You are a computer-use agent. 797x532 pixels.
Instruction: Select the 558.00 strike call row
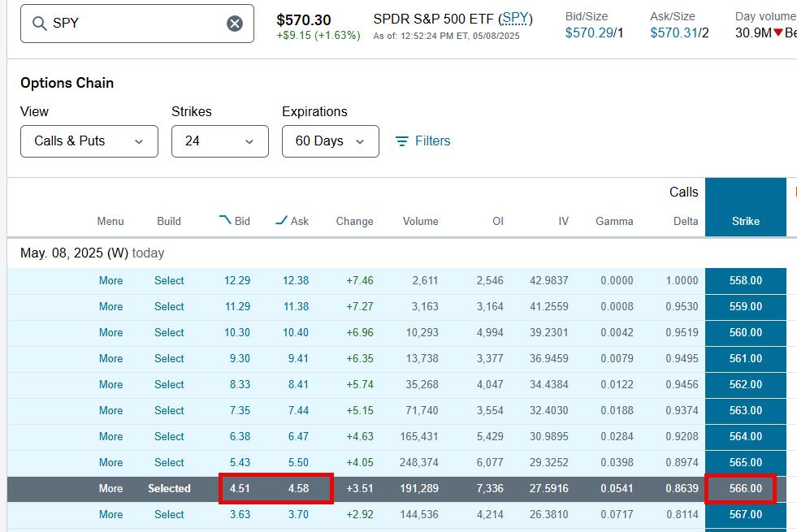(169, 281)
